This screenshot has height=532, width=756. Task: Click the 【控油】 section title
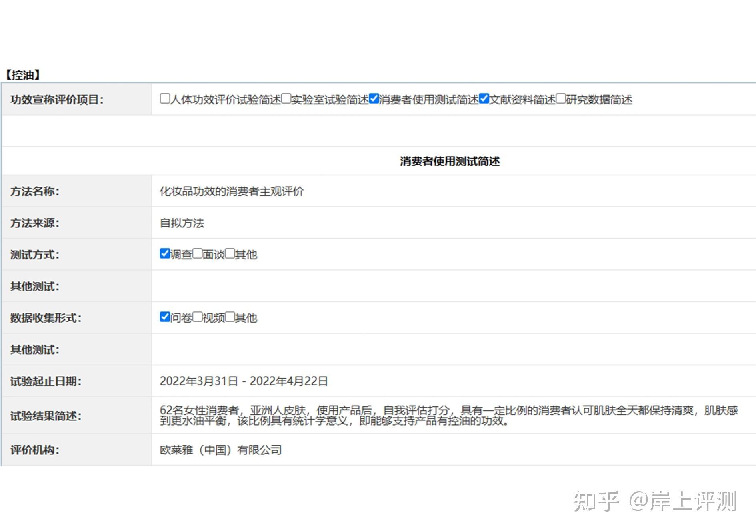pyautogui.click(x=23, y=75)
